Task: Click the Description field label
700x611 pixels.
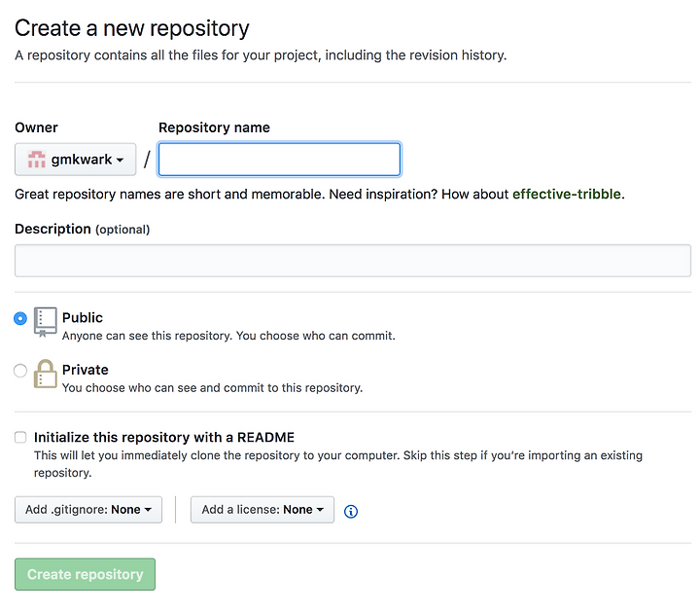Action: (52, 230)
